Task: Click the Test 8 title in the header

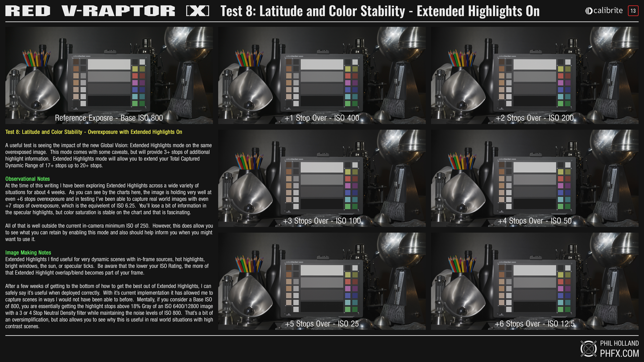Action: pyautogui.click(x=380, y=11)
